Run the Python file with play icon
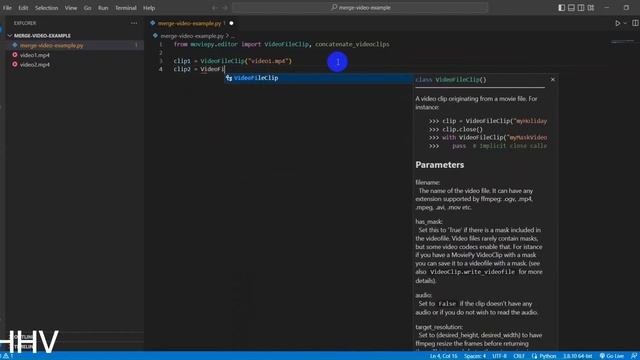This screenshot has height=360, width=640. point(618,23)
